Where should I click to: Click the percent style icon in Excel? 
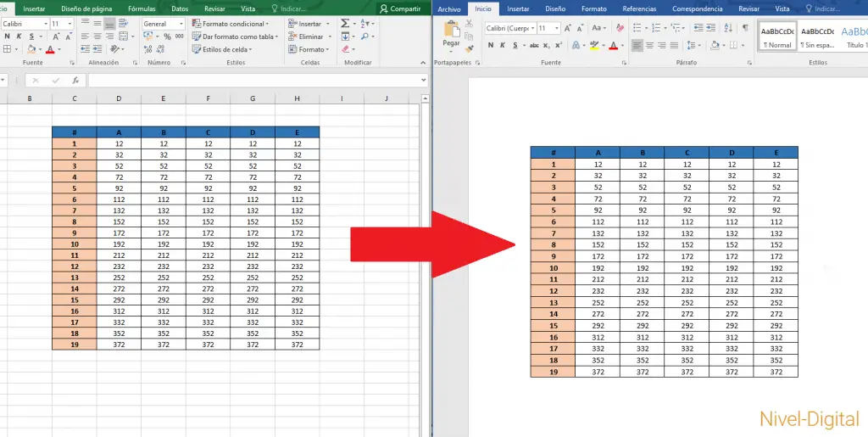tap(167, 36)
